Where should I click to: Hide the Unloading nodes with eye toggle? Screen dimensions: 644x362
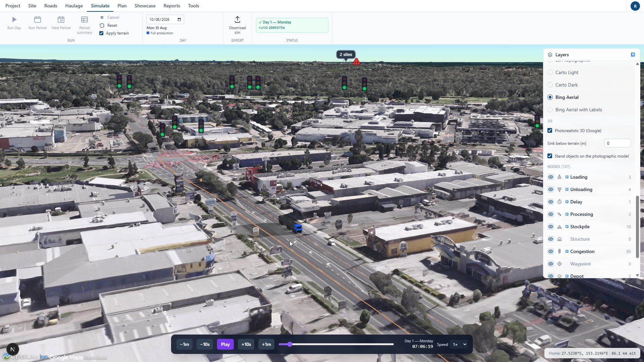pos(551,189)
